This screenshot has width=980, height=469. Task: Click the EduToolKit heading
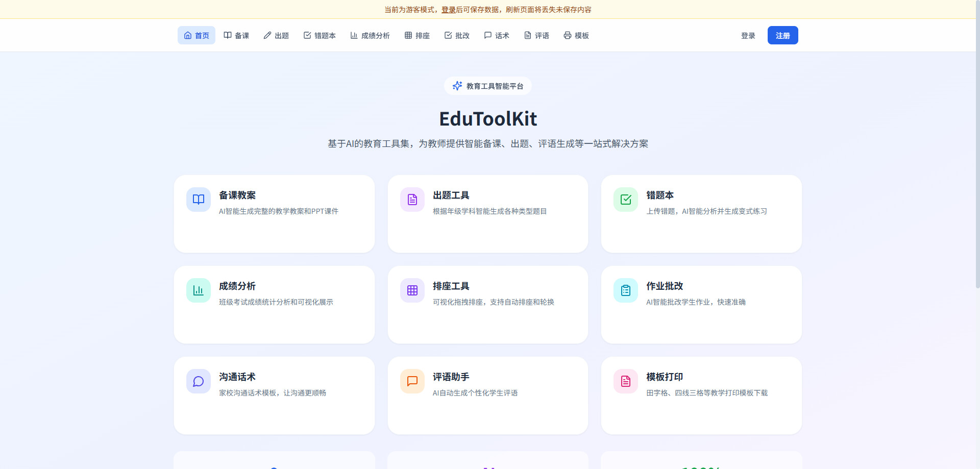tap(488, 119)
